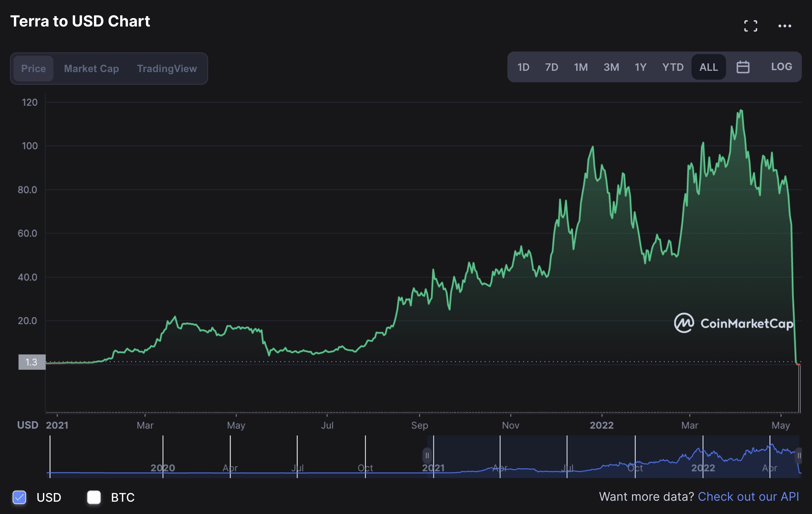Select the 1M time range
Viewport: 812px width, 514px height.
point(581,67)
